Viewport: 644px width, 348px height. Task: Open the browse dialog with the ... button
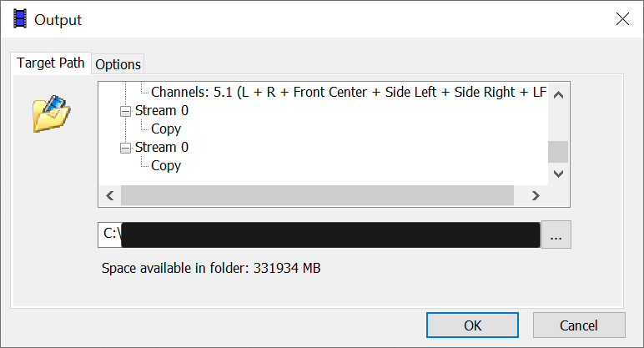[x=556, y=235]
